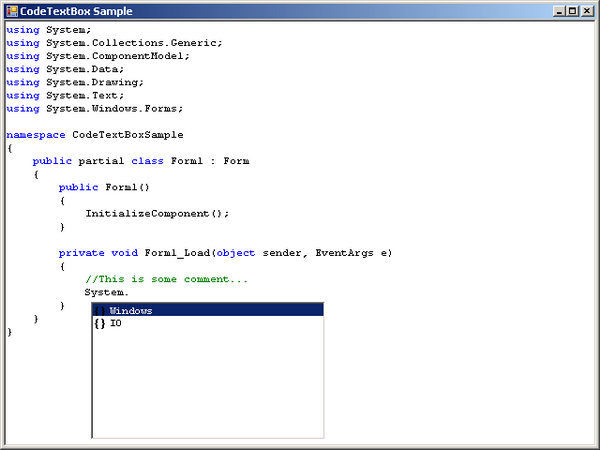Click the CodeTextBox Sample window icon

pyautogui.click(x=12, y=11)
